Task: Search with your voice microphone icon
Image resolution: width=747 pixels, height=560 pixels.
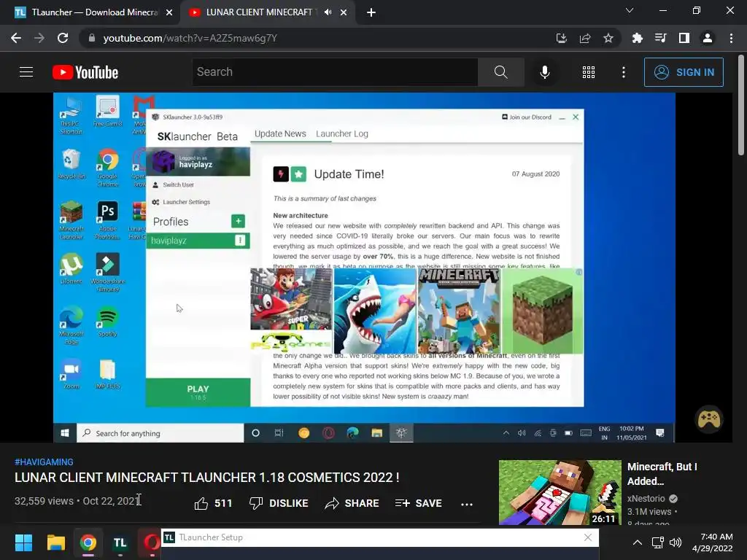Action: click(x=544, y=72)
